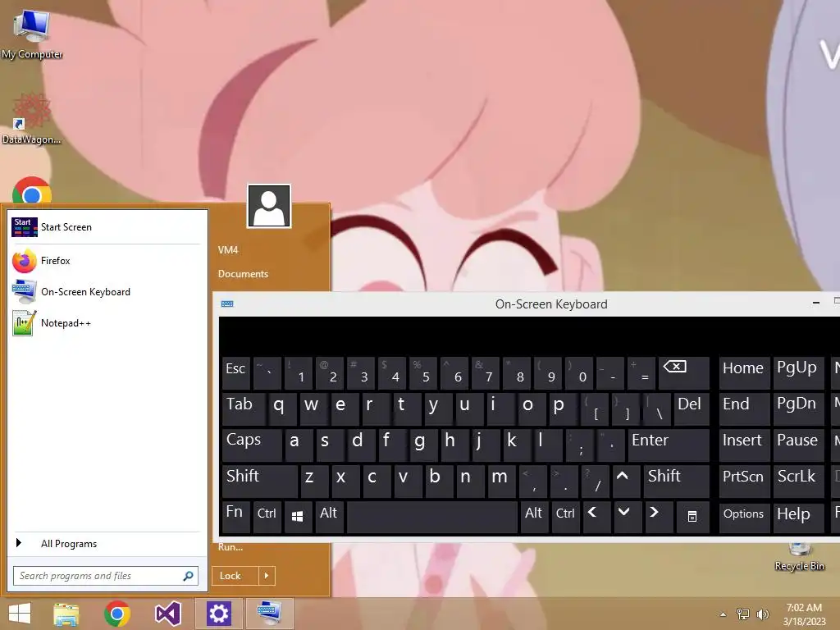This screenshot has height=630, width=840.
Task: Tap the Tab key on keyboard
Action: (x=244, y=409)
